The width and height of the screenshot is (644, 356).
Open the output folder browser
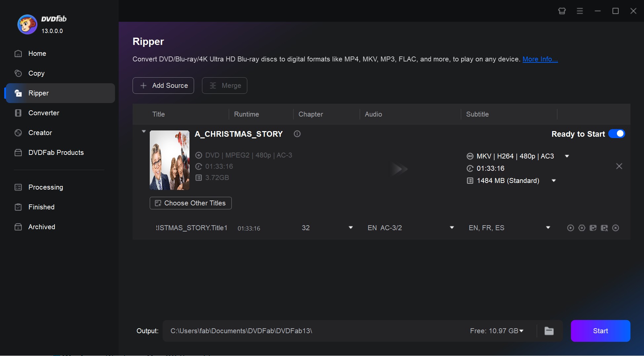(x=549, y=331)
